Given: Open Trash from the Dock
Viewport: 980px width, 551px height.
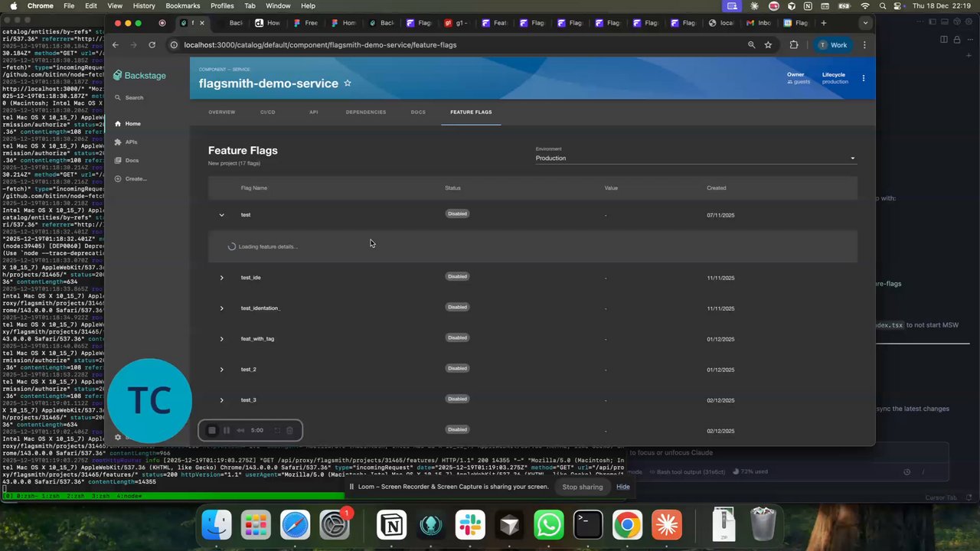Looking at the screenshot, I should pyautogui.click(x=763, y=525).
